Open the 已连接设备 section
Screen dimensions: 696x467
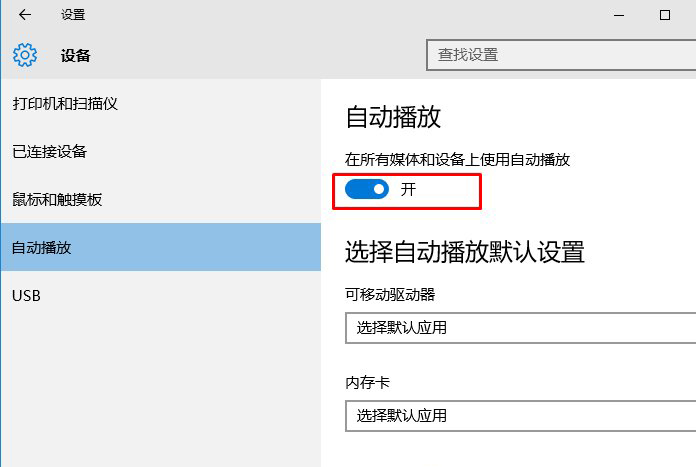[x=50, y=152]
